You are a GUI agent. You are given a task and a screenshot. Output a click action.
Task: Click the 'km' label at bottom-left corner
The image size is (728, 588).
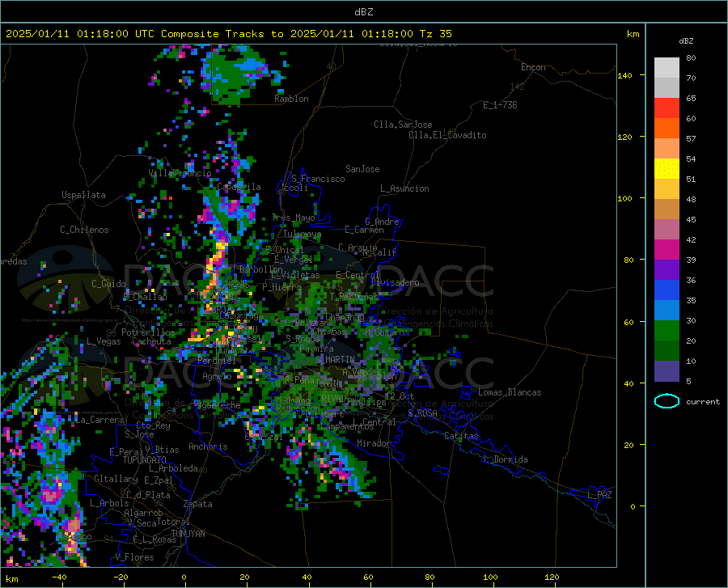tap(11, 579)
